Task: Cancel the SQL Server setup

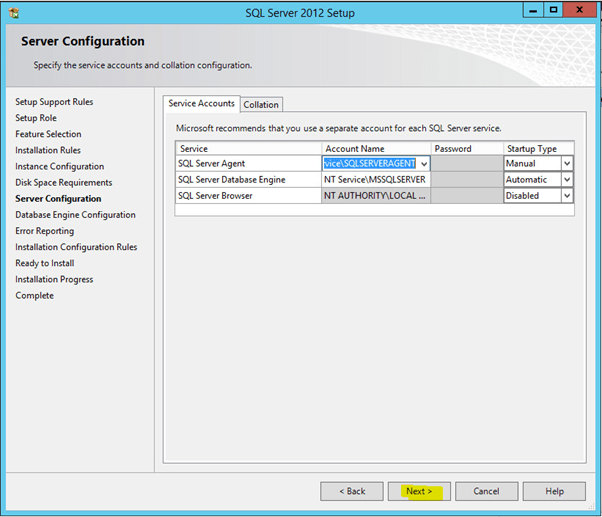Action: point(486,491)
